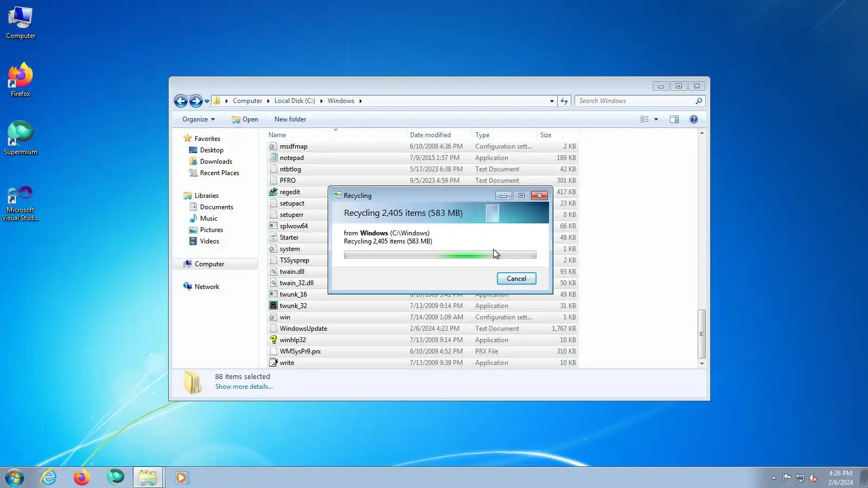Expand the address bar history dropdown
This screenshot has height=488, width=868.
pos(552,101)
